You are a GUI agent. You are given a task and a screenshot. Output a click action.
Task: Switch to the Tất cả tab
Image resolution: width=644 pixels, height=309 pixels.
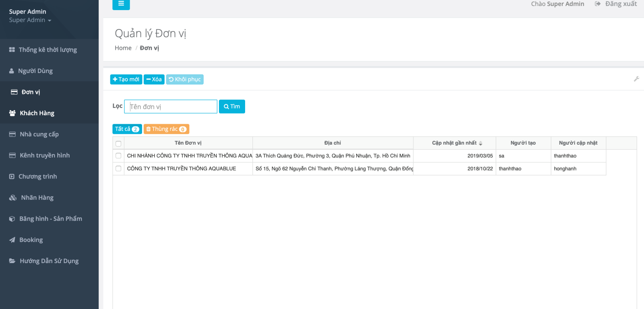127,129
